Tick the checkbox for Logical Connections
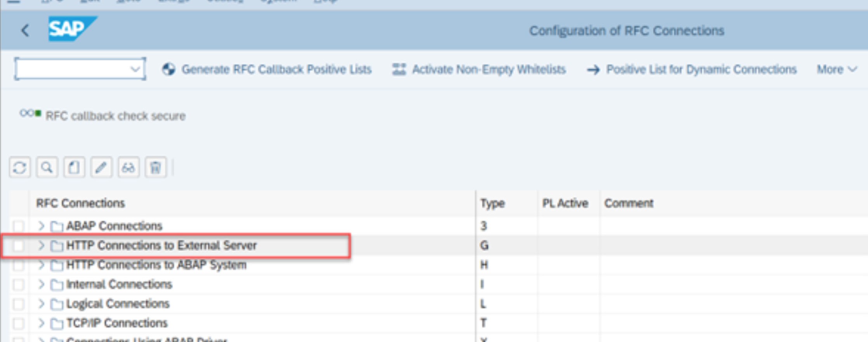 point(18,304)
